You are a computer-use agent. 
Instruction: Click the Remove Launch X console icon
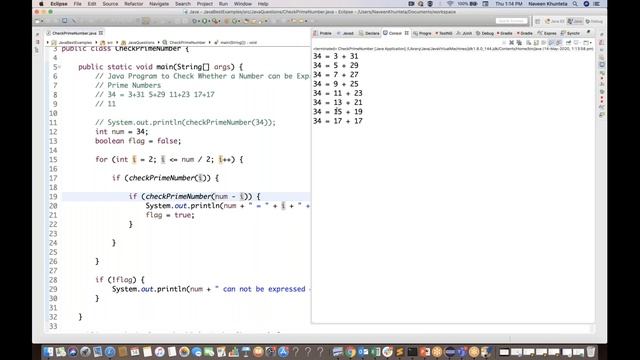tap(511, 42)
